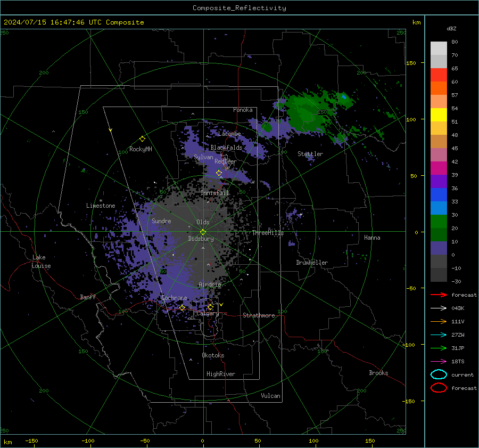Select yellow diamond marker below RedDeer label
The width and height of the screenshot is (479, 448).
click(x=219, y=173)
